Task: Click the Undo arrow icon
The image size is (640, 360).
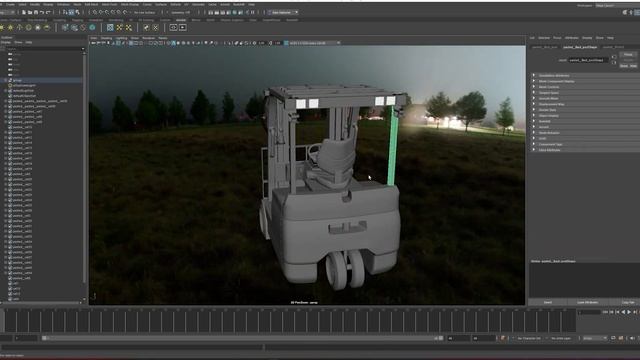Action: [42, 12]
